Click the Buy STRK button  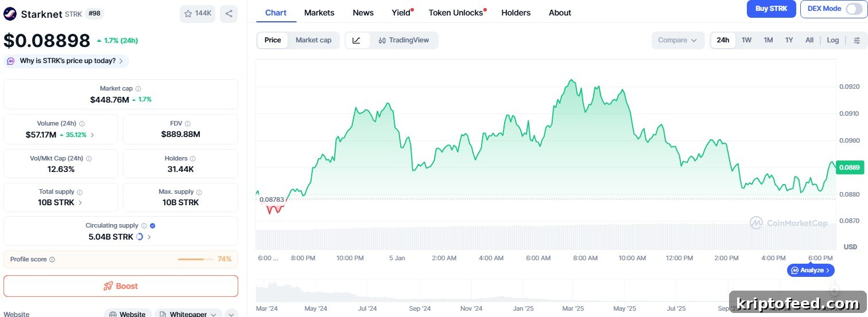[x=771, y=9]
